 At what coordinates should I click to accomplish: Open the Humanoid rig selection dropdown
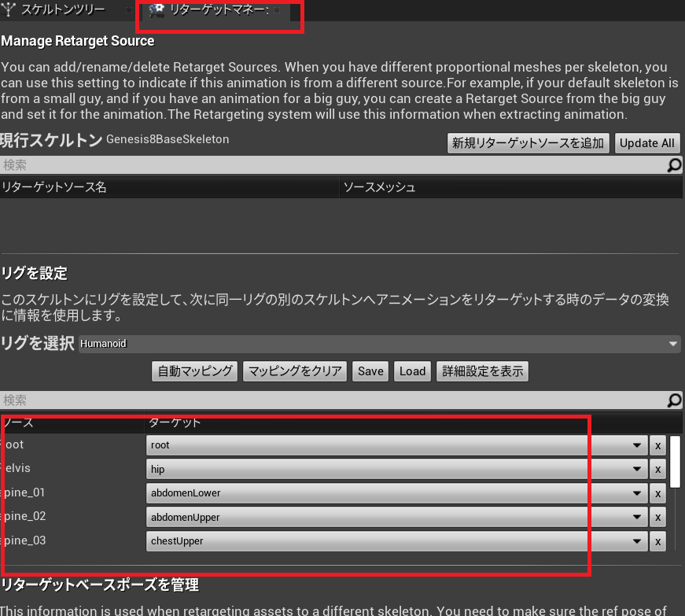(380, 344)
